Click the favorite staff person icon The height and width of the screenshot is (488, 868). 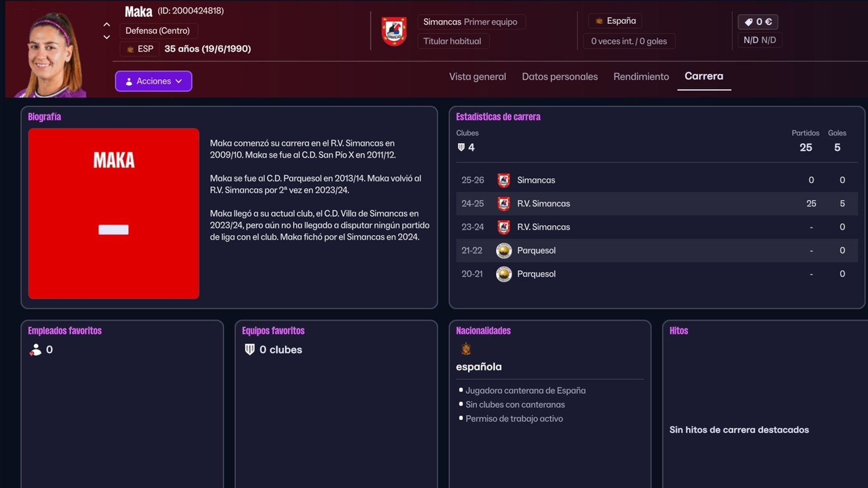[35, 350]
